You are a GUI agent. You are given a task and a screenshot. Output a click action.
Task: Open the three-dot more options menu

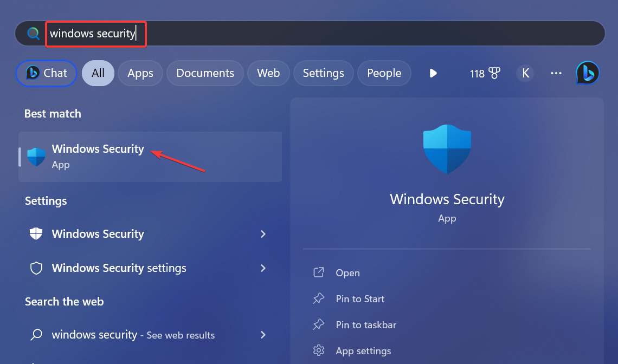point(556,73)
